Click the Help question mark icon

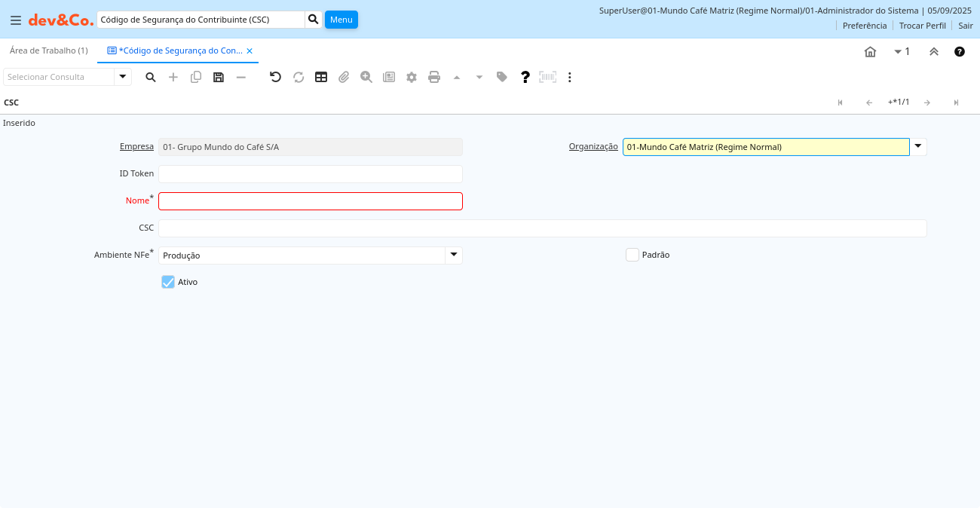click(525, 77)
